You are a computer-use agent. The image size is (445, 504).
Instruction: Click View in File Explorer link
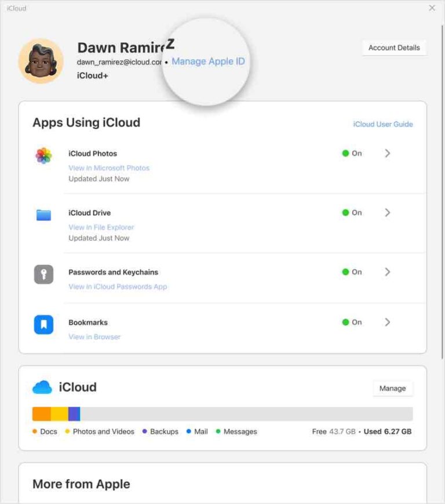tap(101, 227)
